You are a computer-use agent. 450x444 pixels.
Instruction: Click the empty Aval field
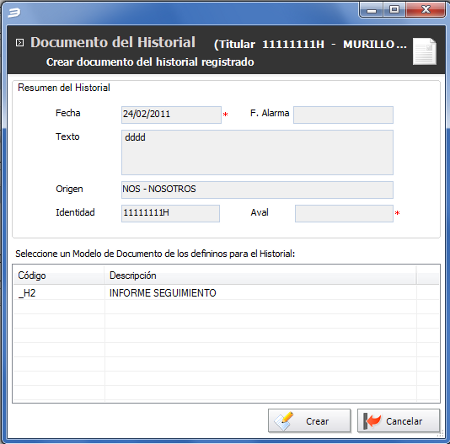click(x=344, y=213)
